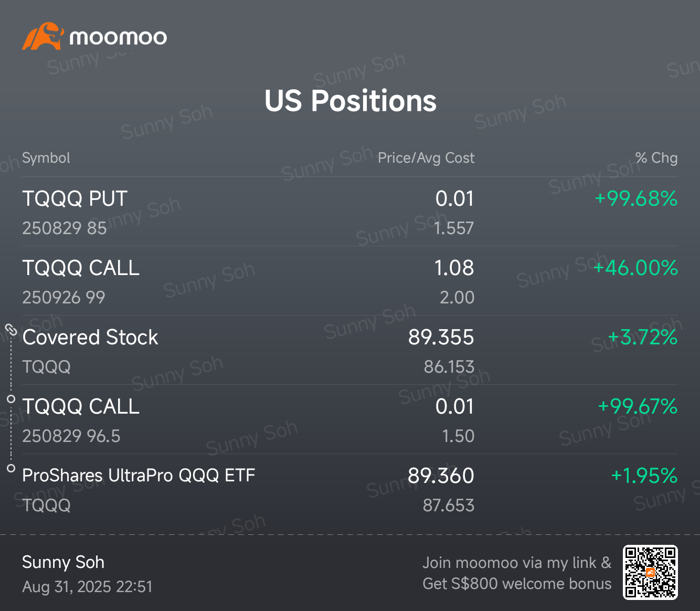The width and height of the screenshot is (700, 611).
Task: Click the circle marker beside ProShares UltraPro QQQ
Action: (x=11, y=468)
